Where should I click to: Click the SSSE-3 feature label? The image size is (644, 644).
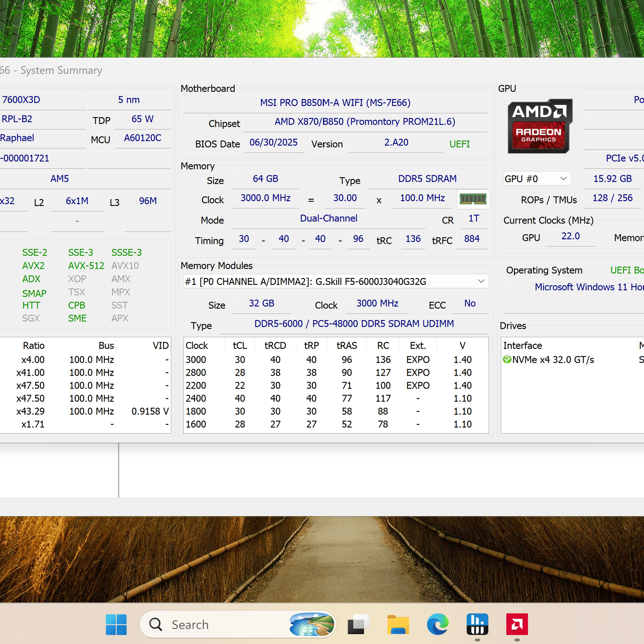[x=126, y=252]
